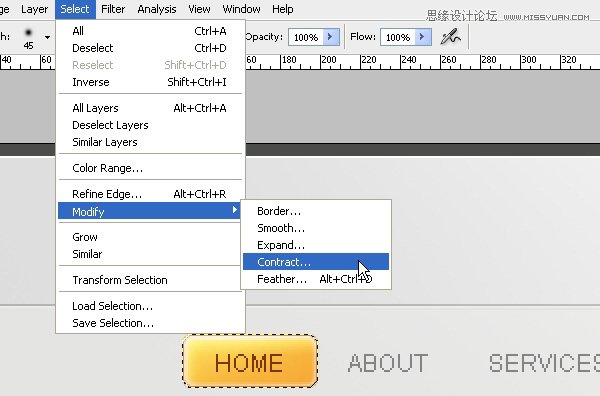Screen dimensions: 600x396
Task: Open the brush preset picker arrow
Action: click(x=47, y=37)
